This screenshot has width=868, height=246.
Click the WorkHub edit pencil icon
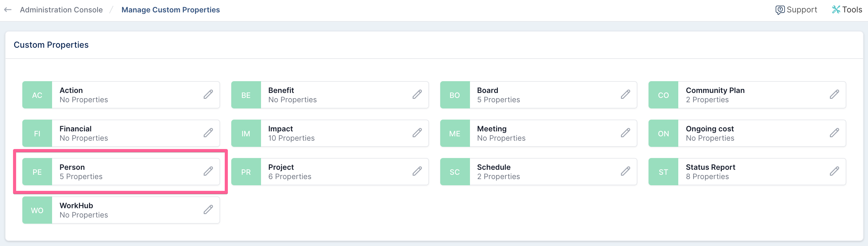208,210
